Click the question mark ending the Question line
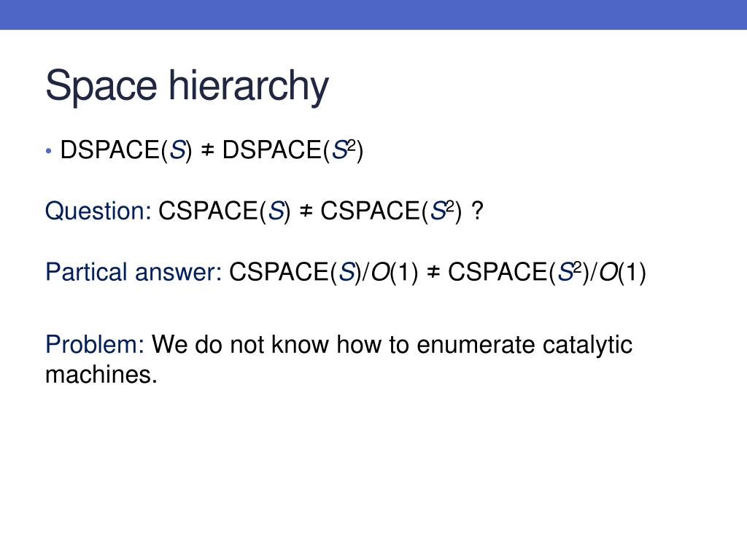Viewport: 747px width, 560px height. (477, 211)
